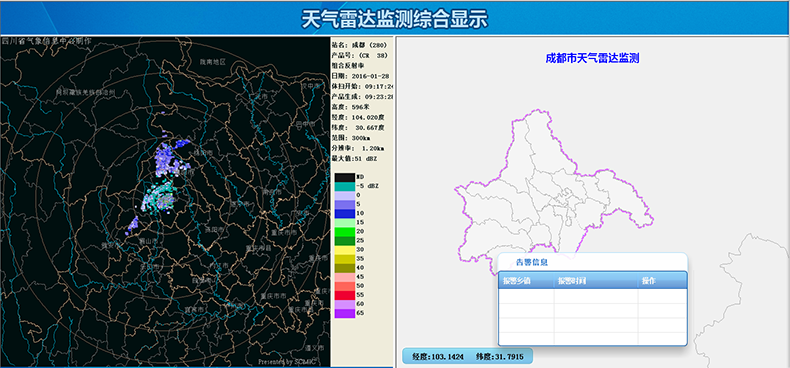Select the 40 dBZ olive swatch
790x368 pixels.
(x=344, y=268)
